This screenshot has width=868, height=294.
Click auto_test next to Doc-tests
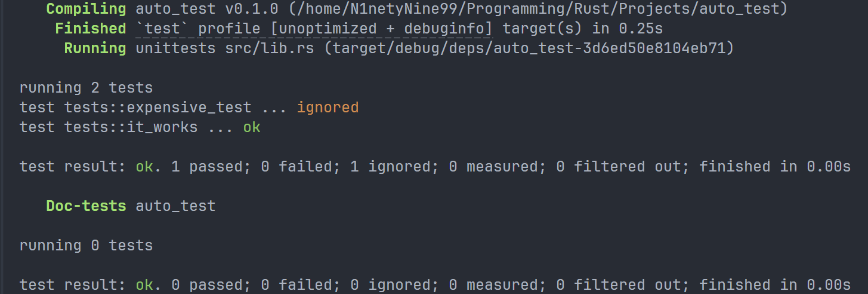175,206
